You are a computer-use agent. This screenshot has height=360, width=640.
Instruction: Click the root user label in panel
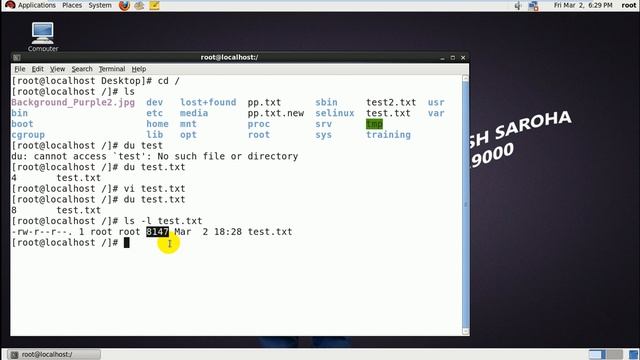pos(629,5)
